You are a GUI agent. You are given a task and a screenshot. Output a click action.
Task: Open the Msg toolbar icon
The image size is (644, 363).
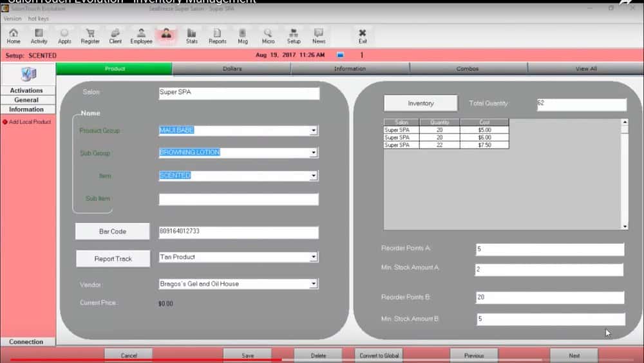coord(243,36)
